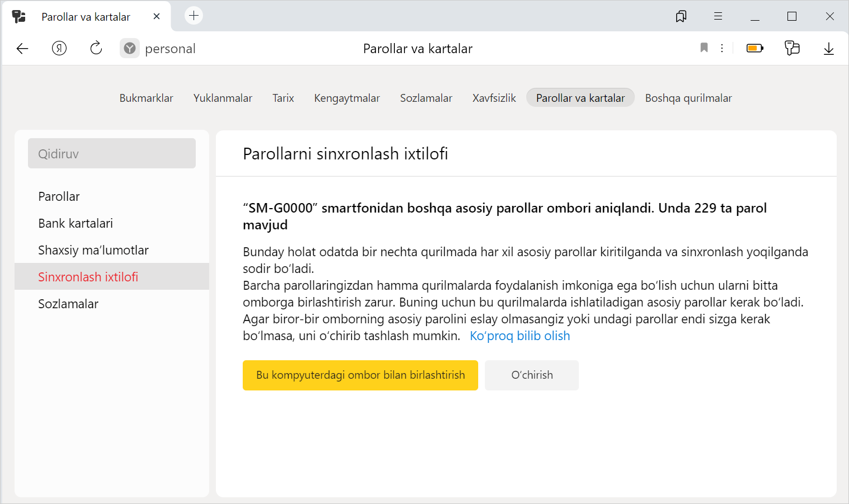Select Bank kartalari in sidebar

[76, 223]
